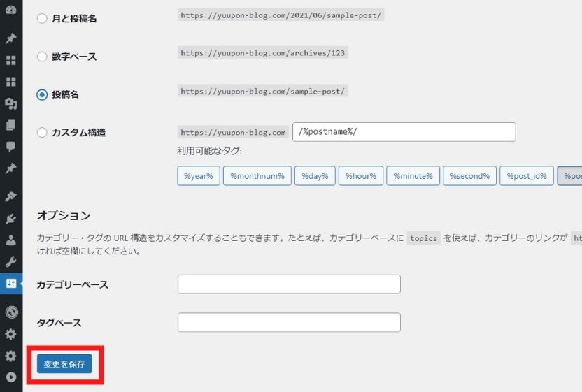Choose the カスタム構造 radio button

click(x=42, y=132)
